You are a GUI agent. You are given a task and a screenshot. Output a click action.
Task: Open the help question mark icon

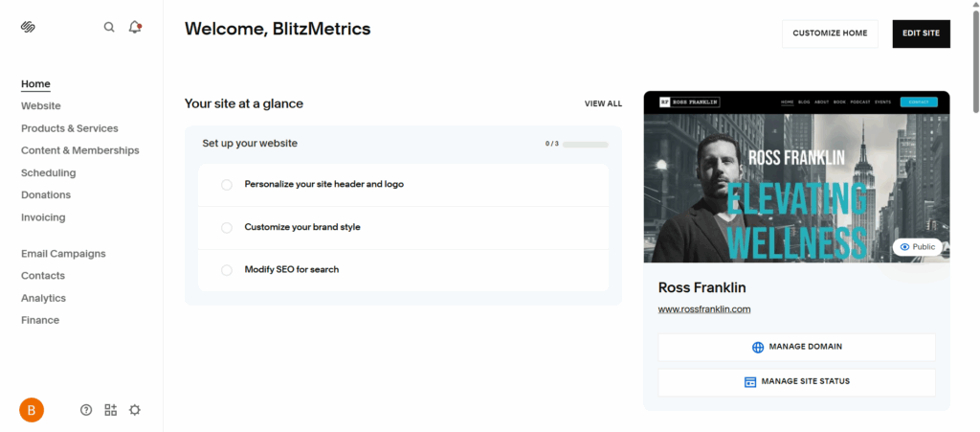tap(86, 410)
